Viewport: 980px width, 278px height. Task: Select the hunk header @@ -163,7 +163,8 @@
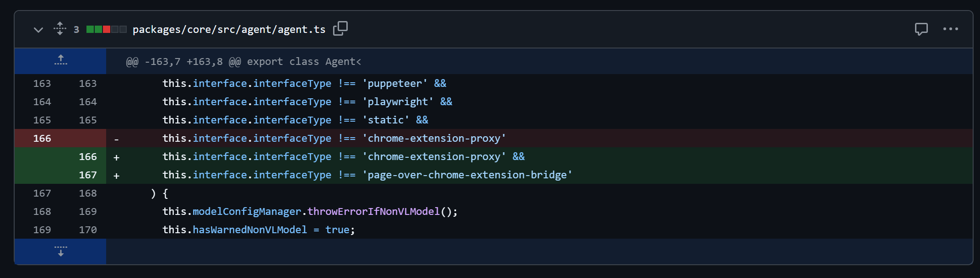pyautogui.click(x=183, y=62)
